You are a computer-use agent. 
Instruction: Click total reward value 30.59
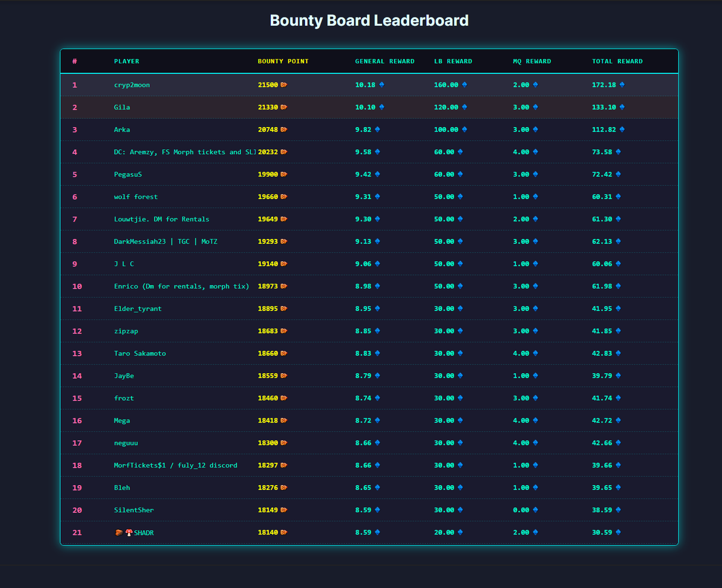[602, 532]
